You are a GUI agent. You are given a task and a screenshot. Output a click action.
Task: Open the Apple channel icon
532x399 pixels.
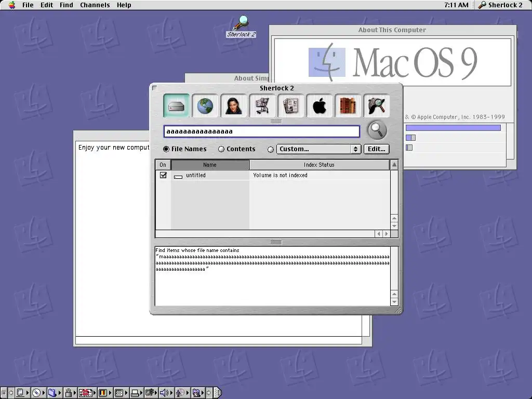tap(320, 106)
